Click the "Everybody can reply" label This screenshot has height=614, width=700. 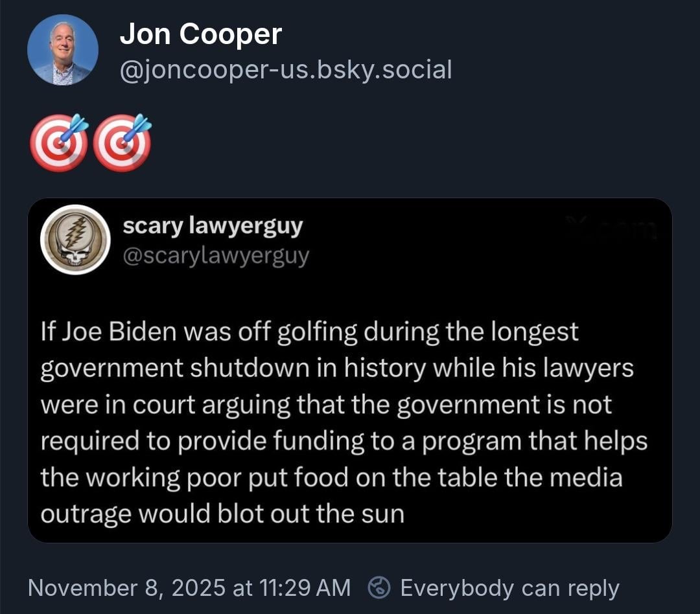point(509,587)
